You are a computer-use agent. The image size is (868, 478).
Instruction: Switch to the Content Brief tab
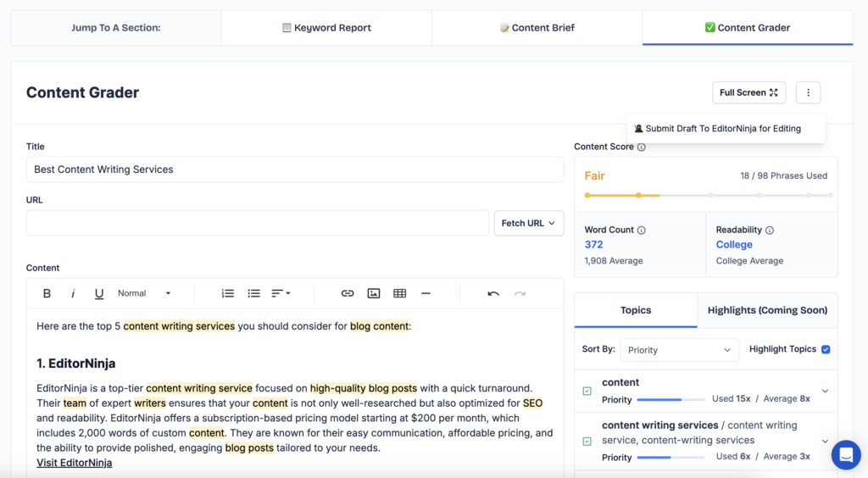pos(537,28)
